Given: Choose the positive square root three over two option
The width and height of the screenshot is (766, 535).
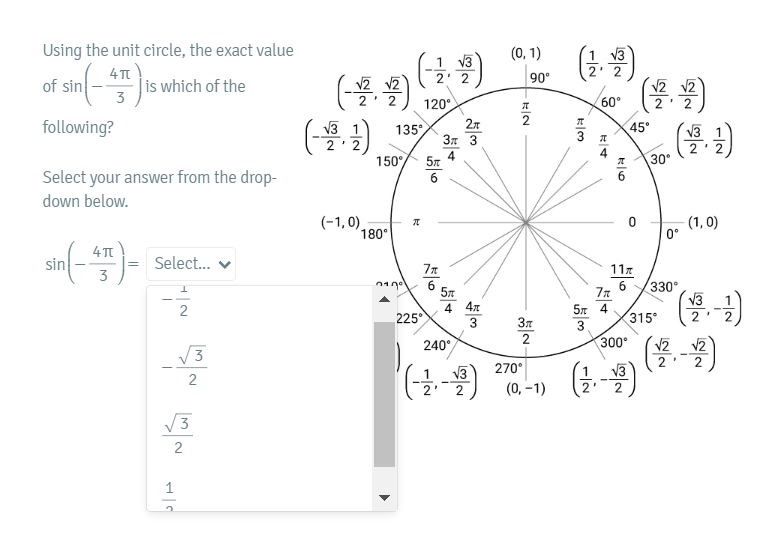Looking at the screenshot, I should click(x=177, y=434).
